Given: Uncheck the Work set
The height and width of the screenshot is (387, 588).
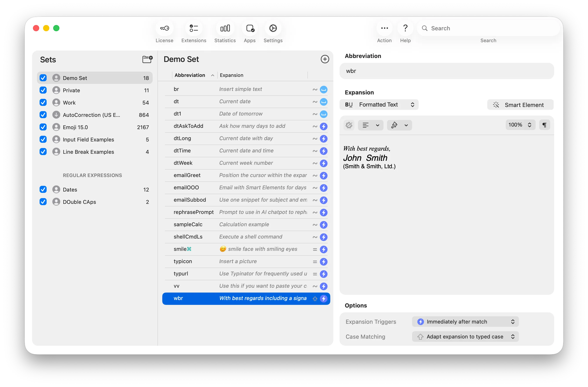Looking at the screenshot, I should tap(43, 102).
